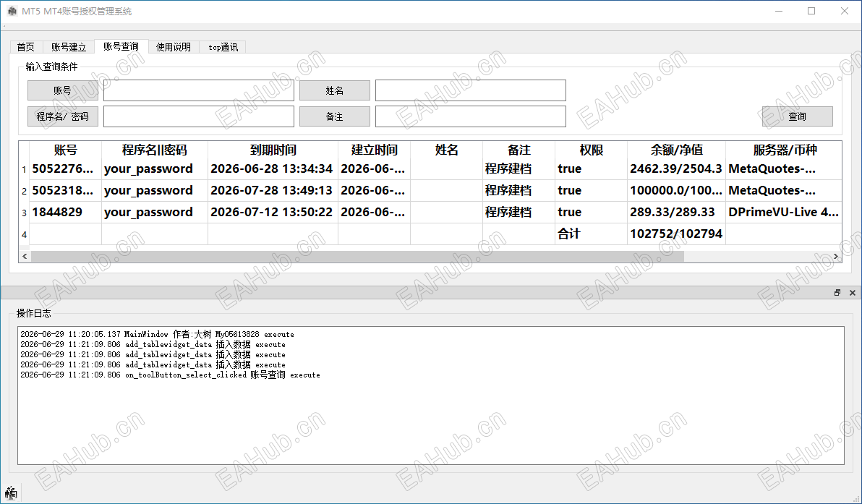Image resolution: width=862 pixels, height=504 pixels.
Task: Close the operation log dock panel
Action: (x=853, y=293)
